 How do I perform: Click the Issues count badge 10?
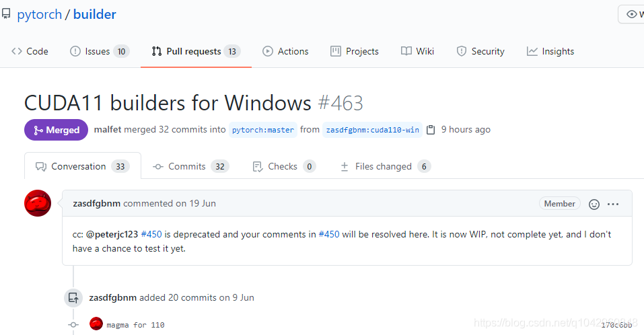point(122,51)
